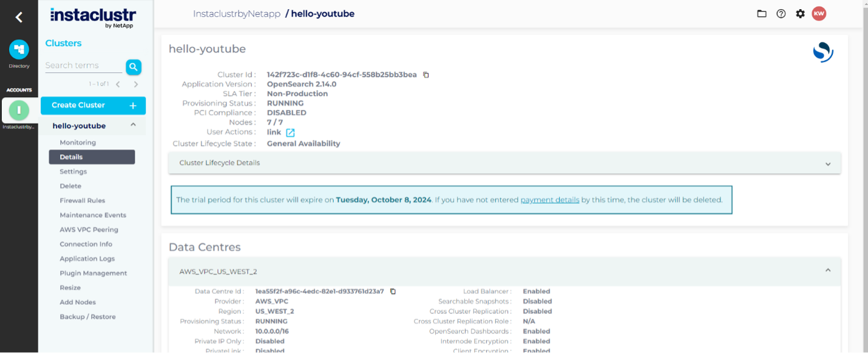Copy the Cluster Id to clipboard
Image resolution: width=868 pixels, height=354 pixels.
click(x=426, y=75)
